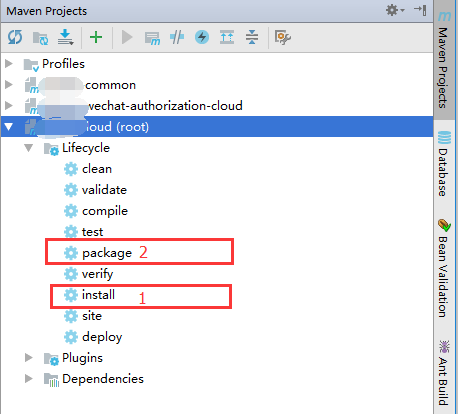Select the Dependencies tree label
This screenshot has width=458, height=414.
103,379
